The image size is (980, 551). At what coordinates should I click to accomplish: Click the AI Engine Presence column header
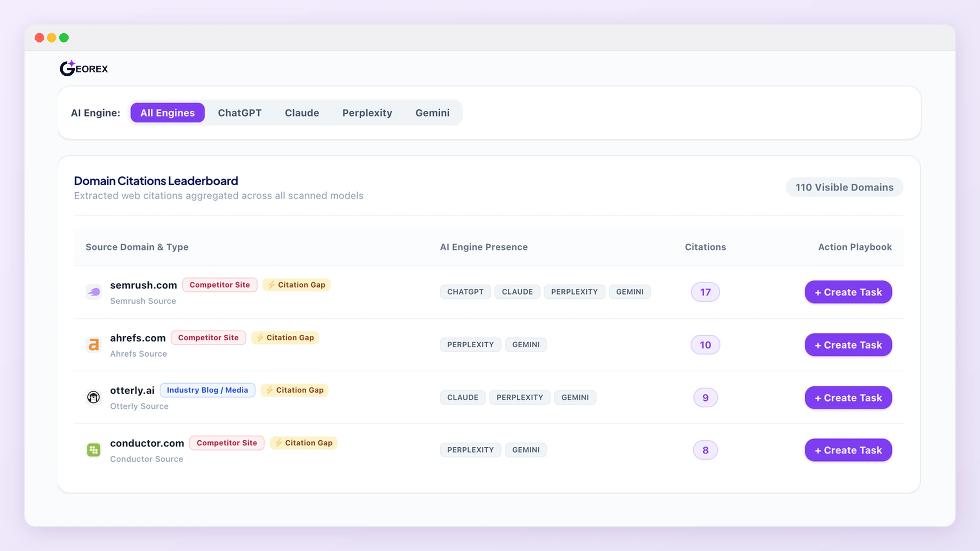[x=483, y=247]
